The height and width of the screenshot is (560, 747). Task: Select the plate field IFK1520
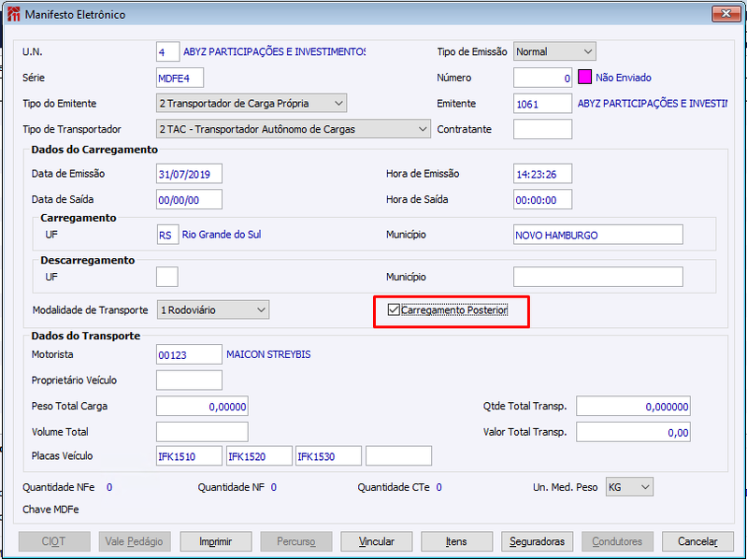259,456
